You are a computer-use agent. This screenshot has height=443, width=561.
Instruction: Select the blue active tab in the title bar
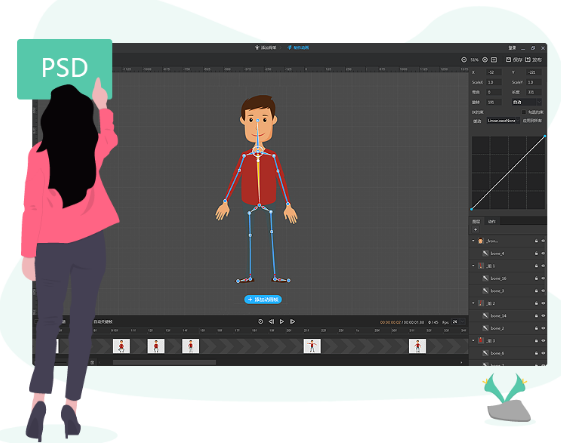click(298, 48)
